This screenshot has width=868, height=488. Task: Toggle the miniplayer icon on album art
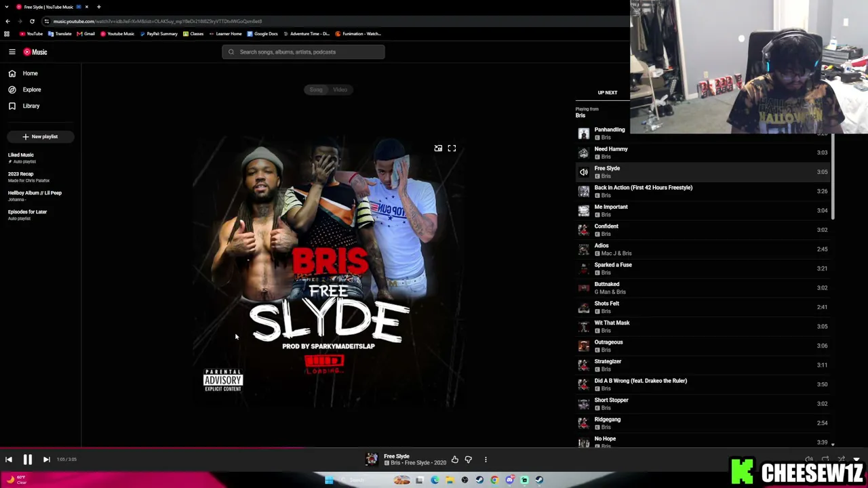coord(438,148)
